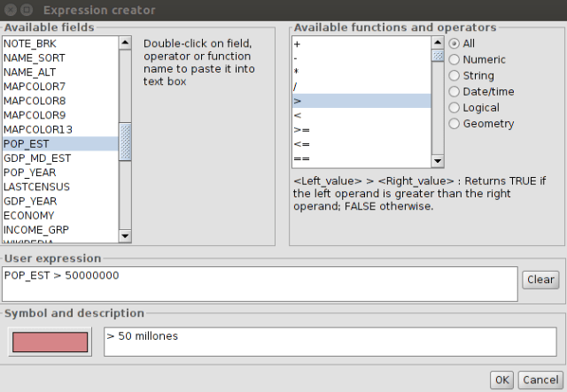The height and width of the screenshot is (392, 567).
Task: Select the MAPCOLOR13 field
Action: click(38, 129)
